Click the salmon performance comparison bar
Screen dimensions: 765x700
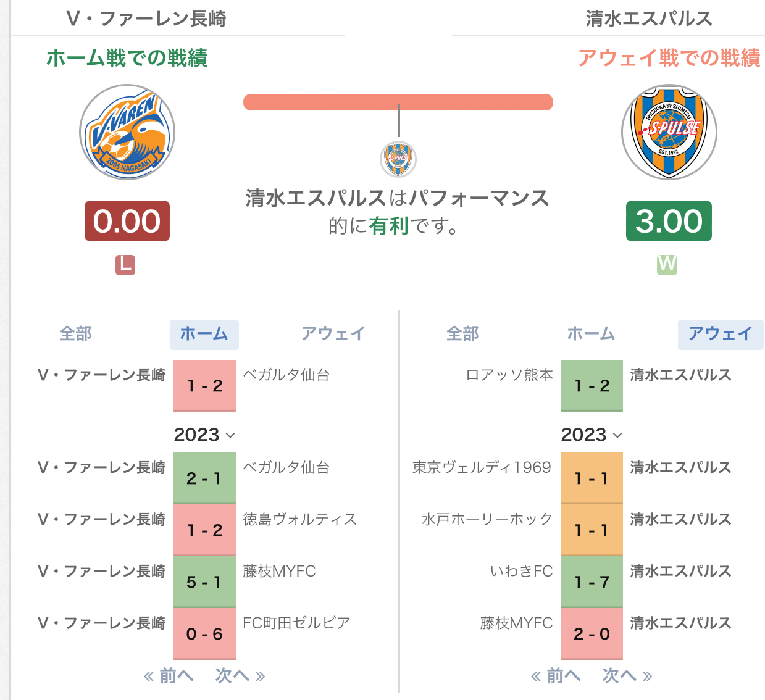tap(398, 102)
